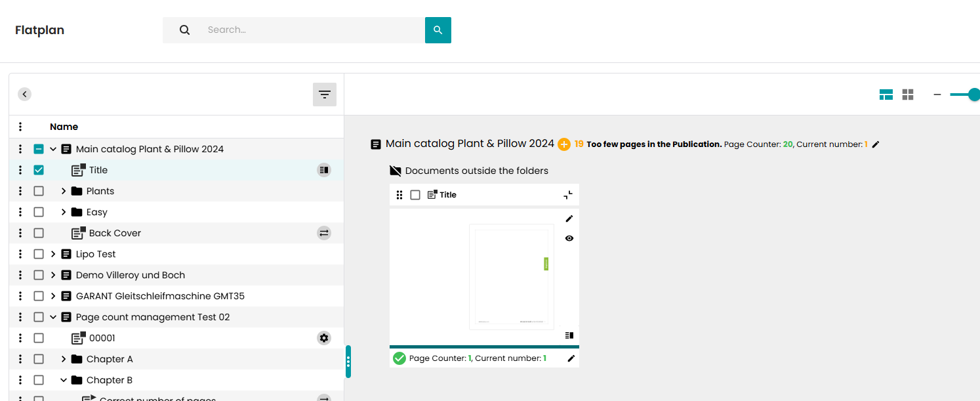Collapse the Page count management Test 02 tree
Viewport: 980px width, 401px height.
pos(53,316)
